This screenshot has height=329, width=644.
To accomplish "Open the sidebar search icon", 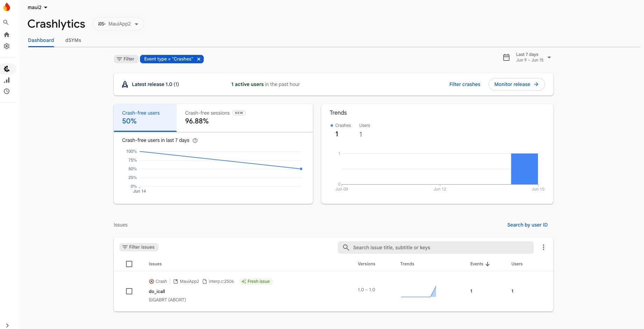I will tap(6, 22).
